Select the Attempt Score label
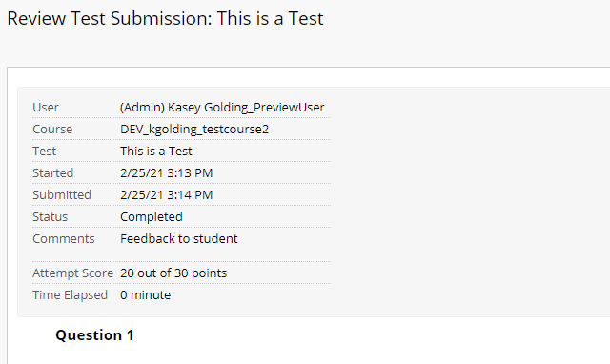The image size is (610, 364). coord(73,273)
